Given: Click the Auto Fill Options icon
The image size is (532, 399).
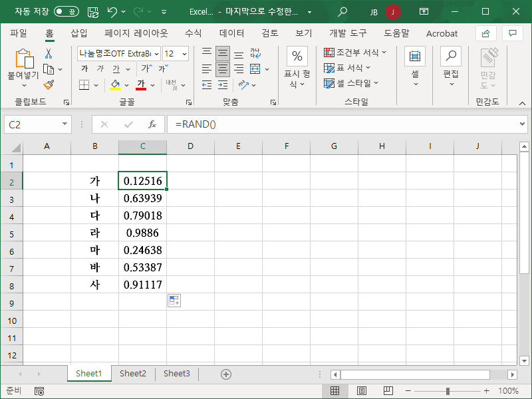Looking at the screenshot, I should tap(174, 301).
